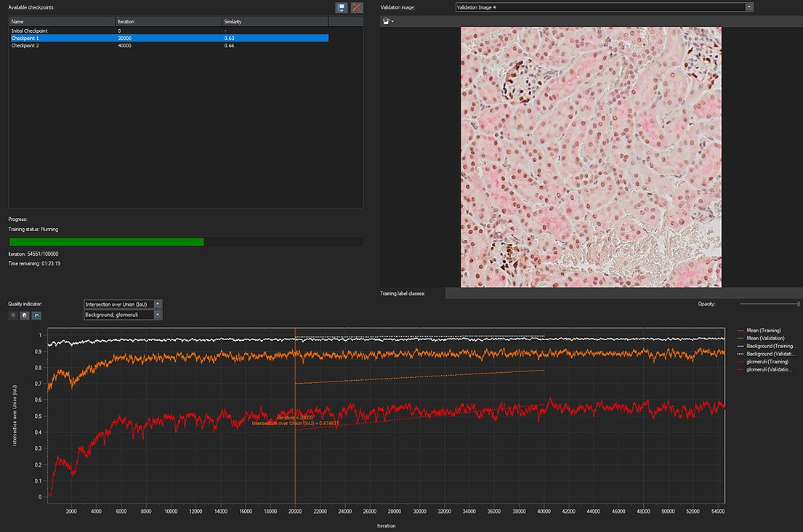
Task: Click the validation tissue image preview
Action: [591, 157]
